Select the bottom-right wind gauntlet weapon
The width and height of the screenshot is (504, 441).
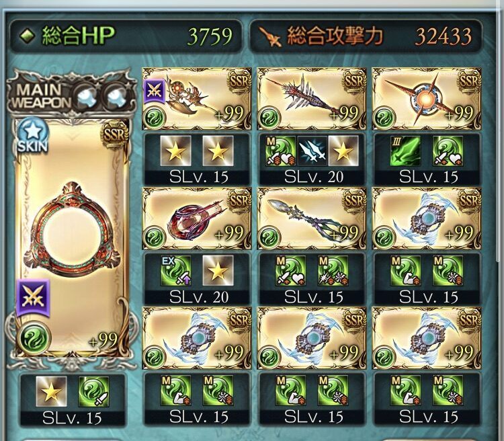pyautogui.click(x=427, y=338)
